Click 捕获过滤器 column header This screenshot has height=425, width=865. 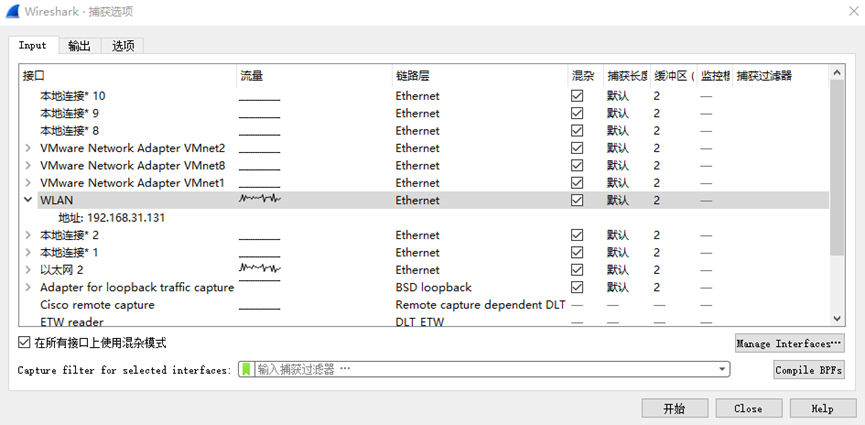coord(780,76)
